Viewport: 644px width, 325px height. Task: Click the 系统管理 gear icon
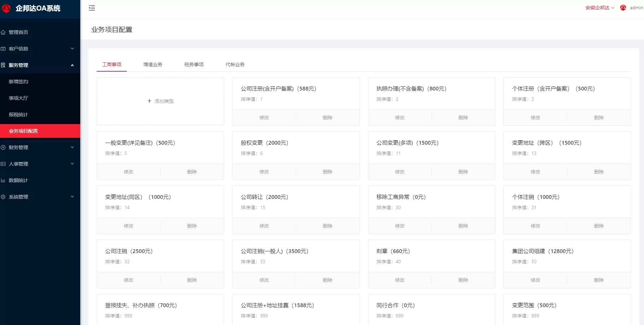coord(3,197)
